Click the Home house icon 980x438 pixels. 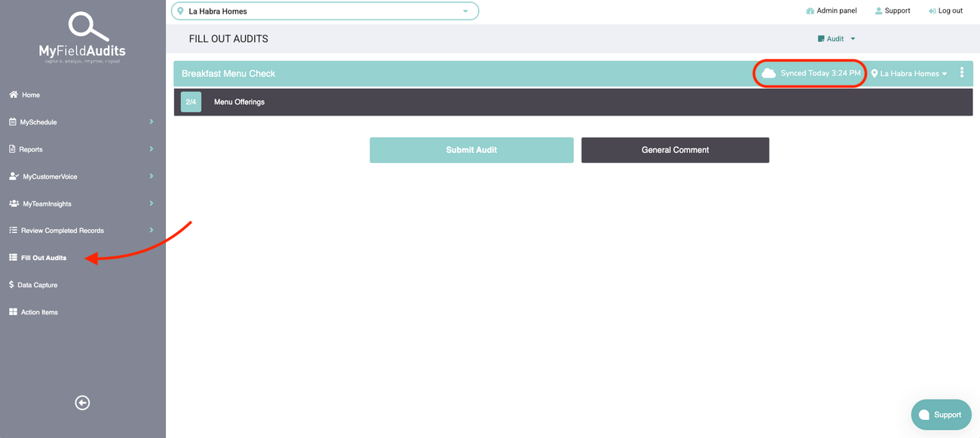coord(14,95)
